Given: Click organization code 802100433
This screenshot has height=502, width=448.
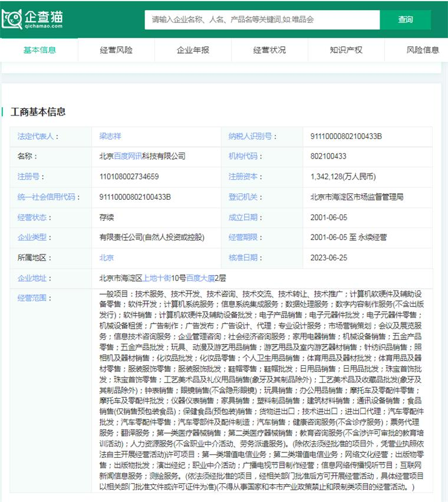Looking at the screenshot, I should pyautogui.click(x=328, y=156).
